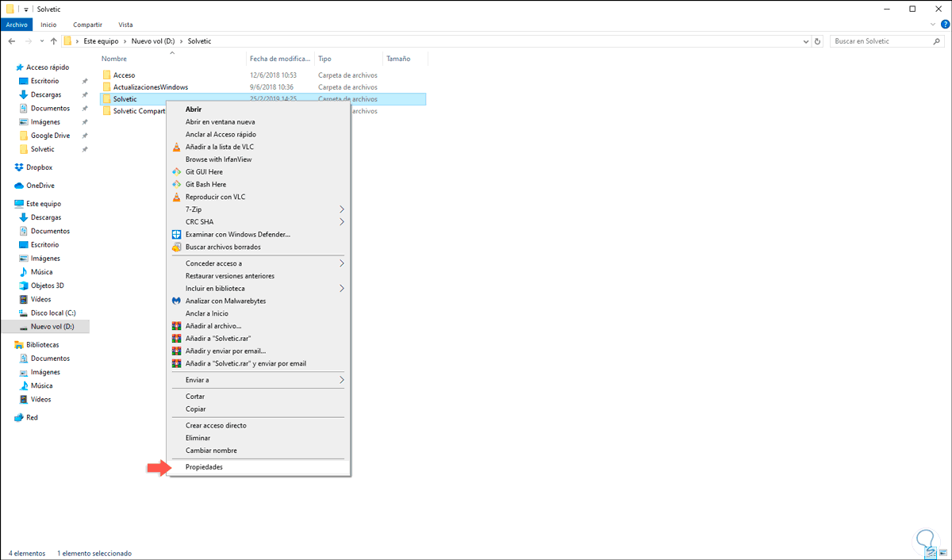Click the search magnifier icon
This screenshot has width=952, height=560.
tap(937, 40)
